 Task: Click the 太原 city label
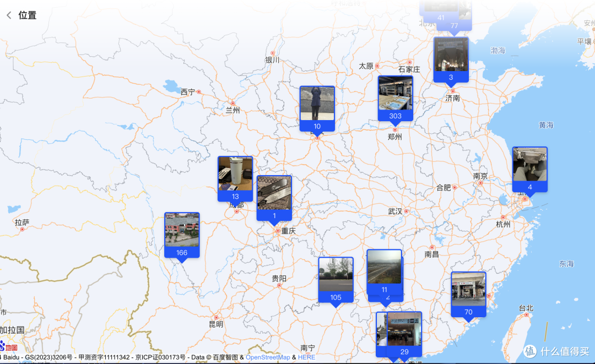coord(366,66)
